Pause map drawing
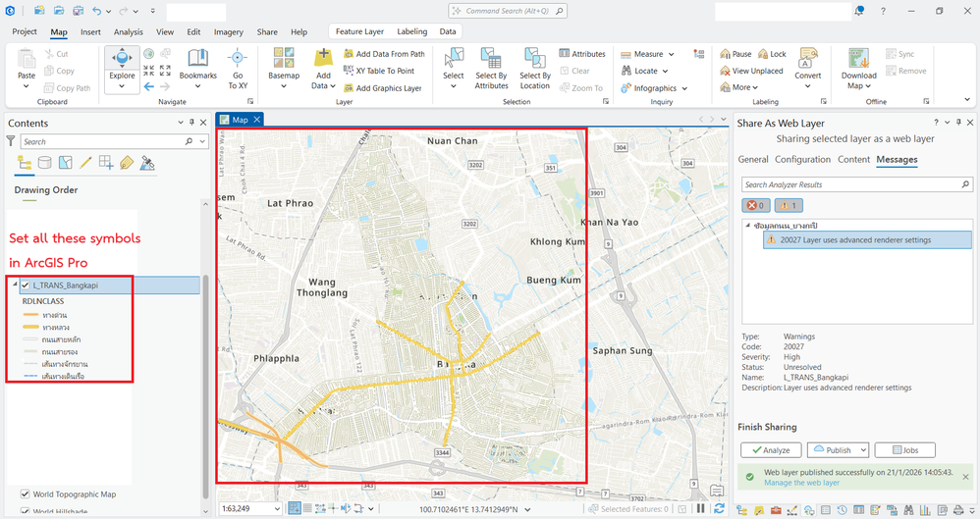This screenshot has height=519, width=980. (700, 509)
